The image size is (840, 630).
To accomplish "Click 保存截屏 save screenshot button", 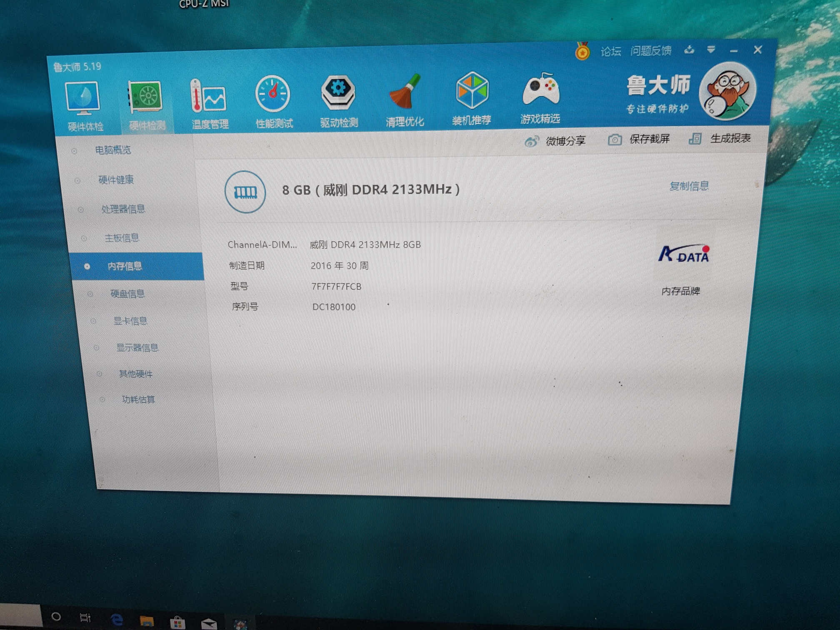I will tap(639, 139).
